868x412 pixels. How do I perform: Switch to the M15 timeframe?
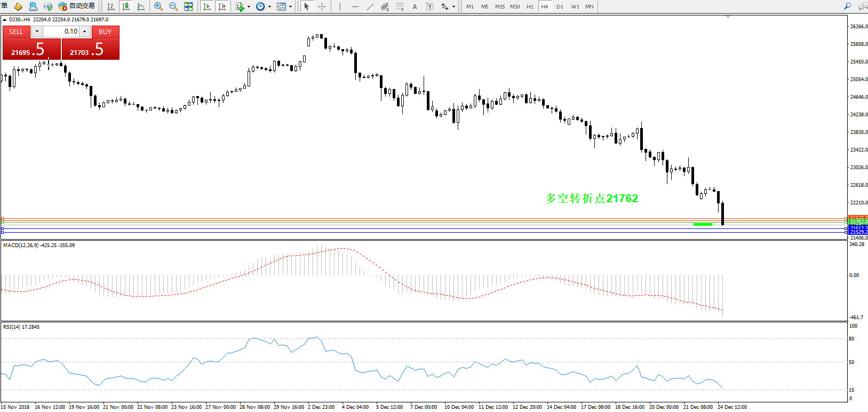point(499,6)
